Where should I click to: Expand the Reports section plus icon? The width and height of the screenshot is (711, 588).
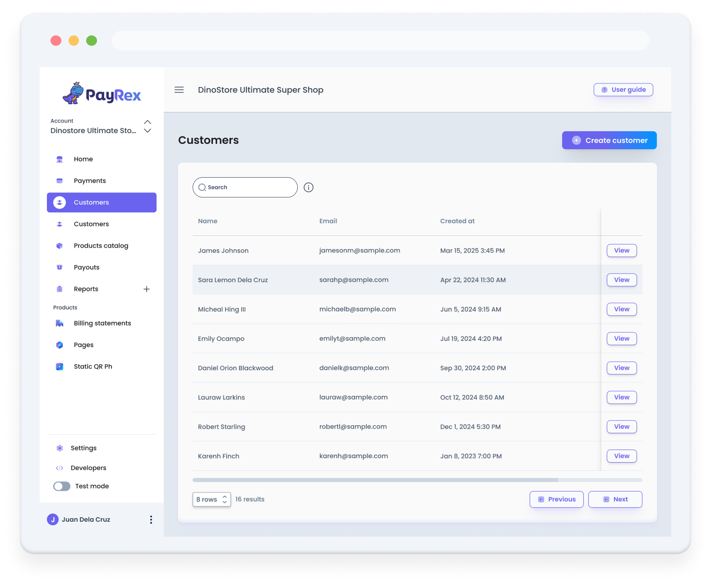pyautogui.click(x=147, y=289)
